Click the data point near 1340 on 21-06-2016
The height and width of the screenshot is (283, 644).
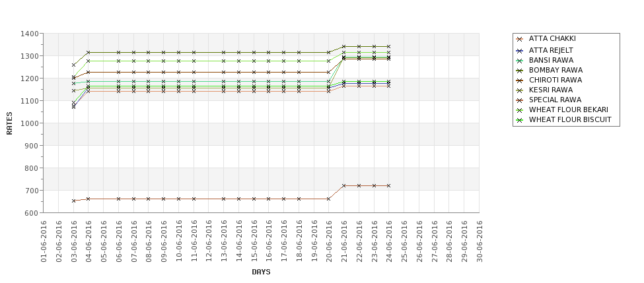tap(343, 47)
